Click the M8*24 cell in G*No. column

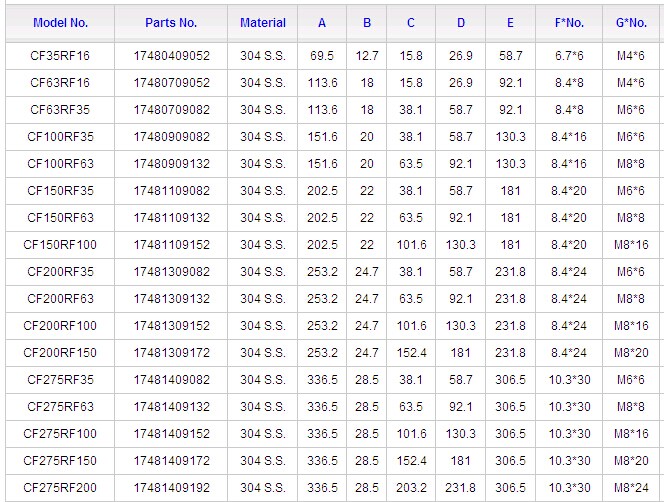tap(632, 488)
